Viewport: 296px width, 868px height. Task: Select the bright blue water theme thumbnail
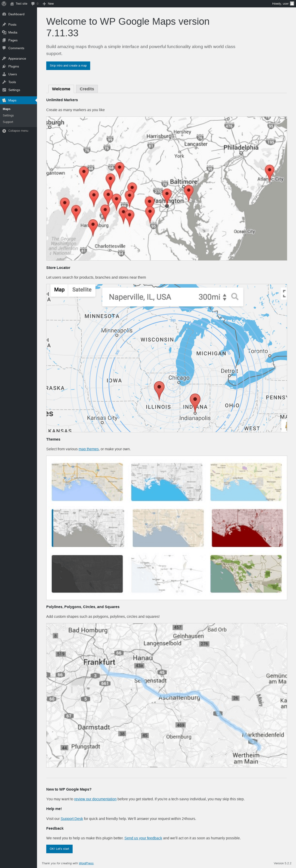point(167,481)
